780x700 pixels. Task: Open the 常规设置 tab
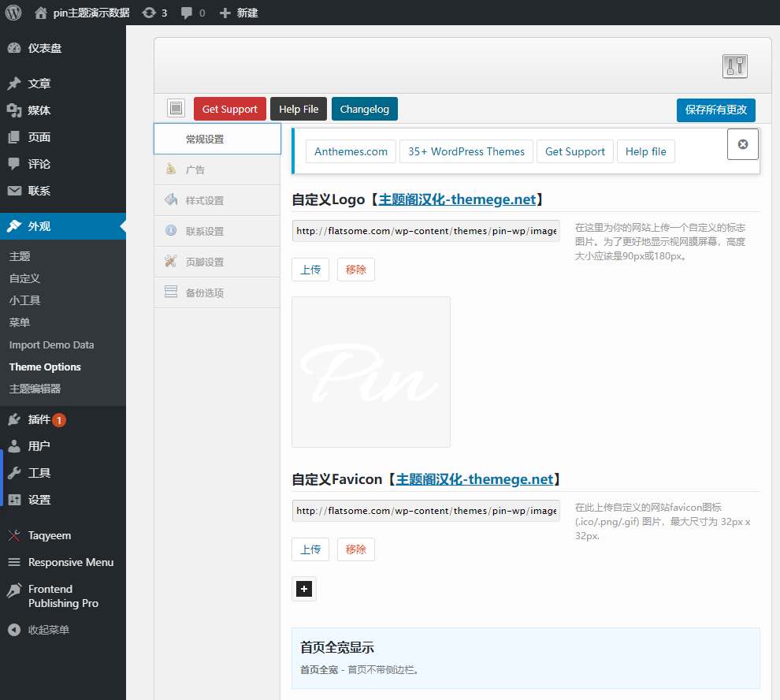(217, 139)
